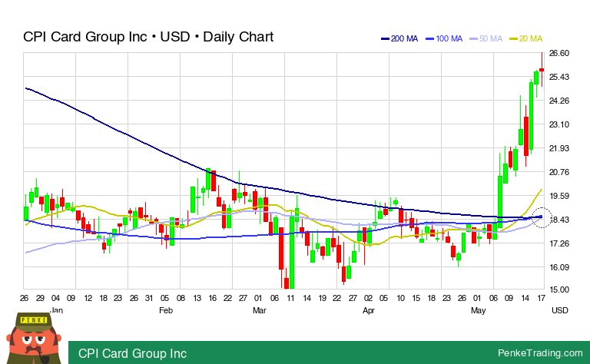Image resolution: width=590 pixels, height=364 pixels.
Task: Click the May month label
Action: [478, 310]
